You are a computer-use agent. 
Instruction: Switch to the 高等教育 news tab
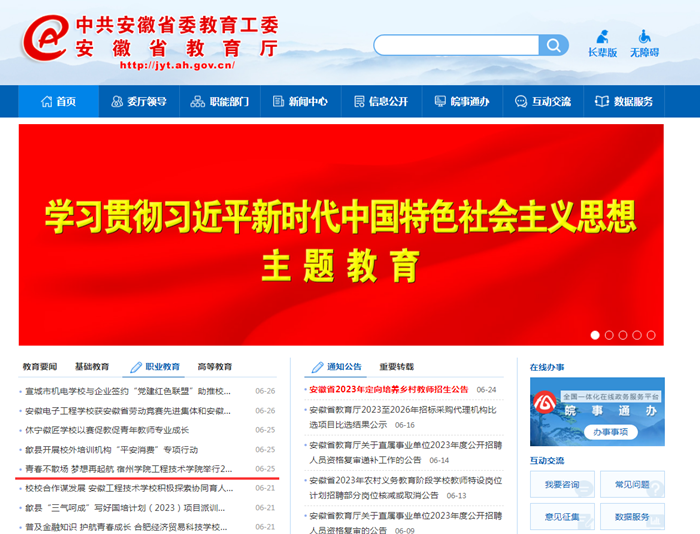(x=214, y=367)
